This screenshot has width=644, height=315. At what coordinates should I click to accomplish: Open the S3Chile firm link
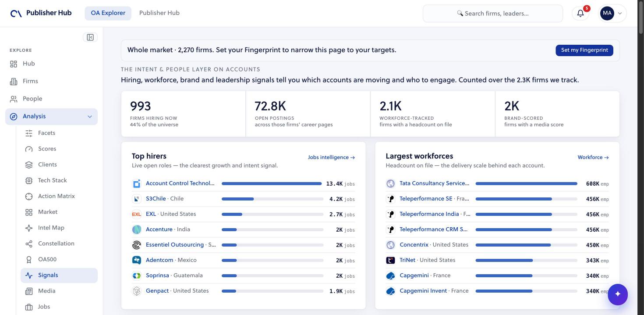[x=156, y=199]
